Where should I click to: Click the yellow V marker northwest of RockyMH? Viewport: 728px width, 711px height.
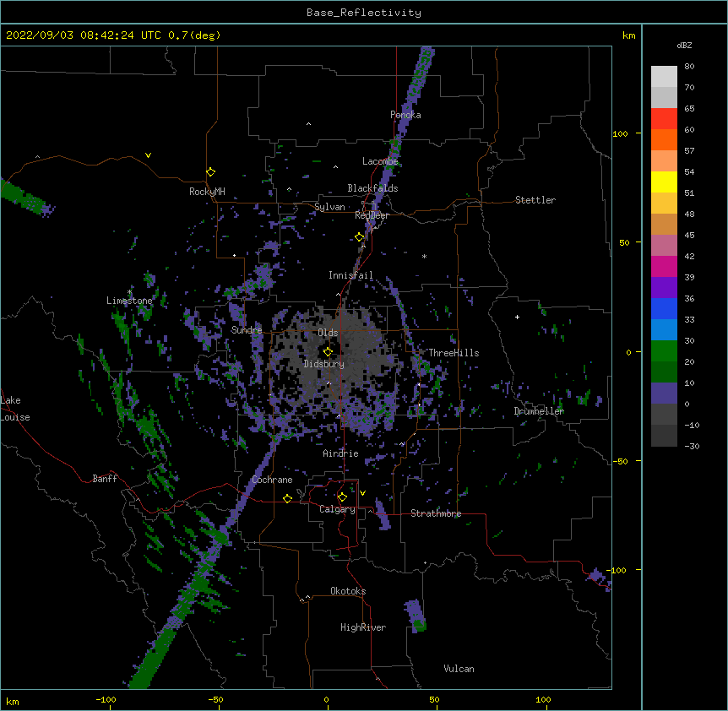(x=148, y=155)
